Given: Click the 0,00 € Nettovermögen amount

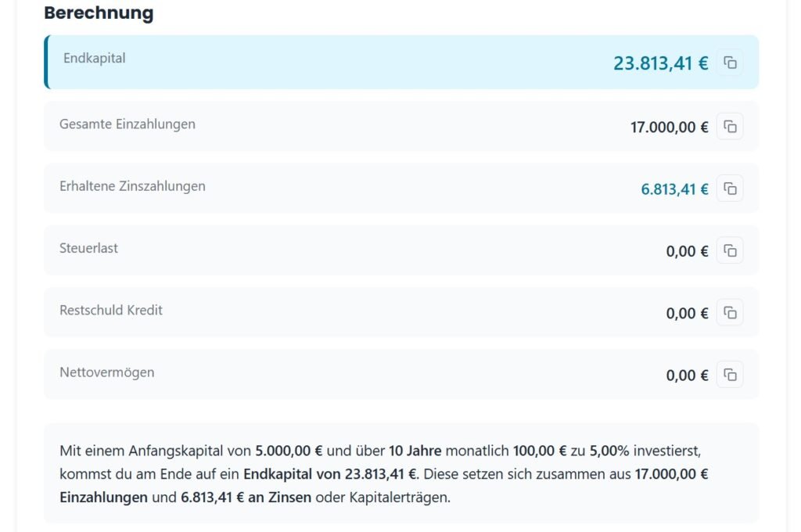Looking at the screenshot, I should 687,376.
